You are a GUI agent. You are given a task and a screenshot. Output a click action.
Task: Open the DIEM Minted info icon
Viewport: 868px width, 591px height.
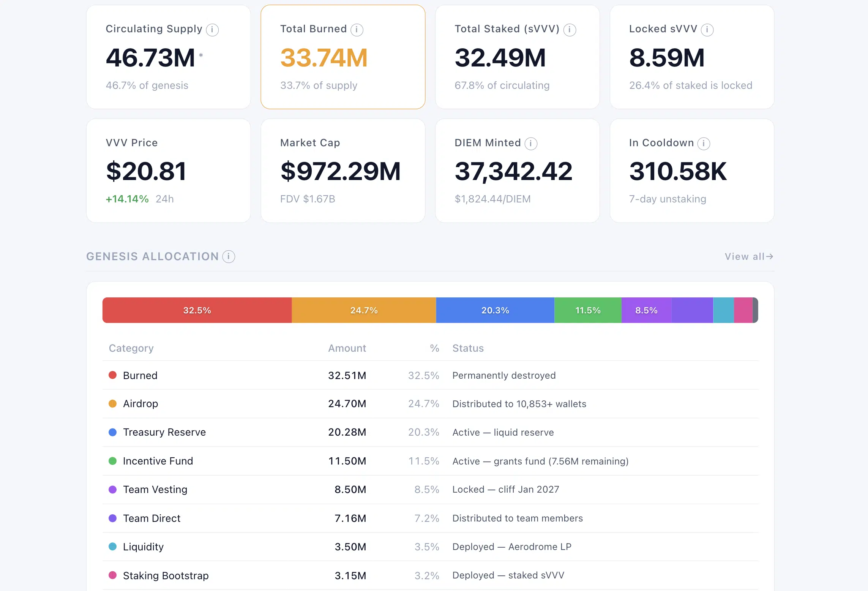(x=531, y=144)
